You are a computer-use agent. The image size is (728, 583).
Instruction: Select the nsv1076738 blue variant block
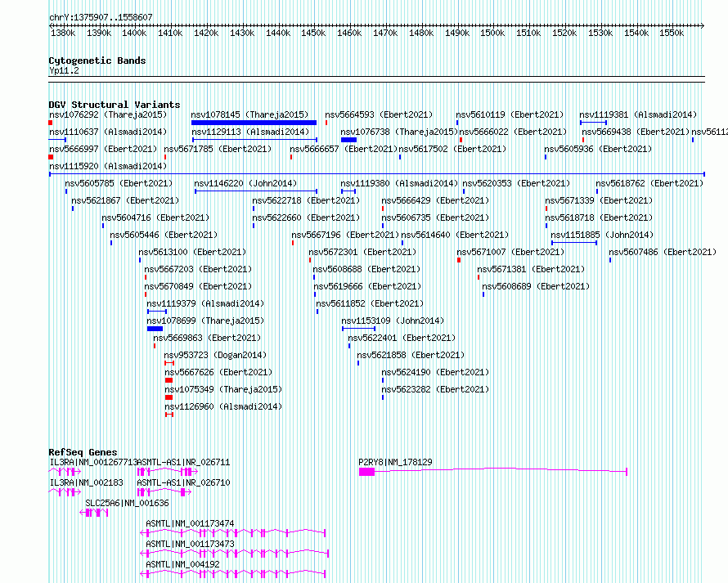tap(348, 140)
